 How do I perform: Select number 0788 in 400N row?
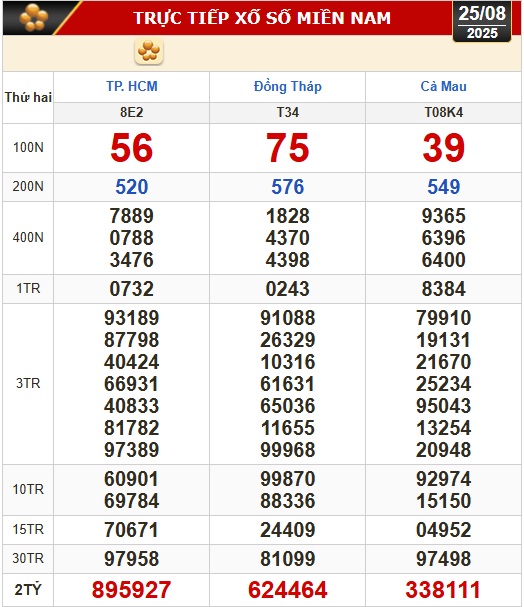point(132,238)
